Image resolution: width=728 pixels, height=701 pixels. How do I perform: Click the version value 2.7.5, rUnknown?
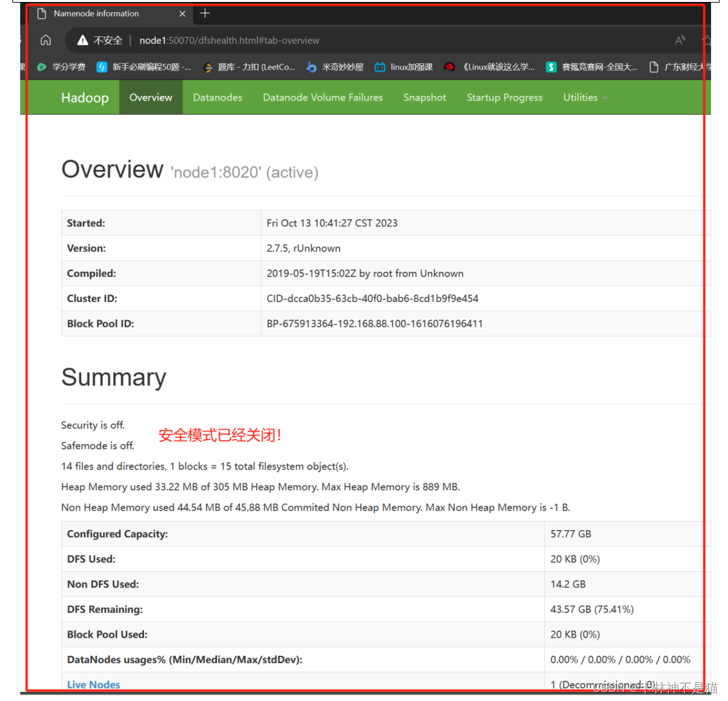tap(304, 248)
